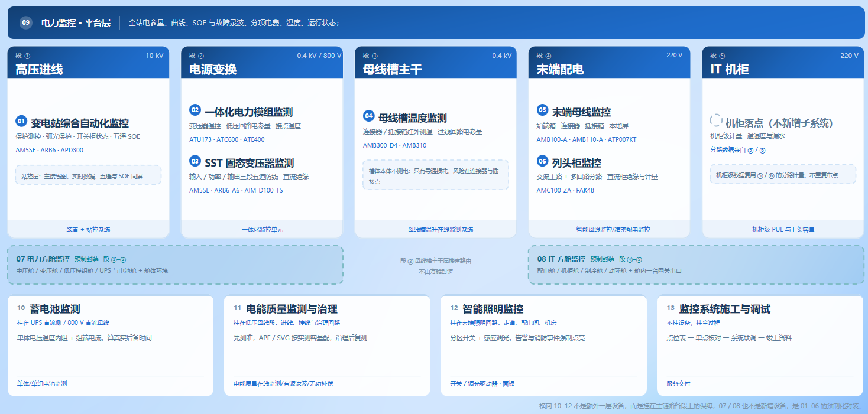
Task: Open the 一体化监控单元 footer link
Action: (x=262, y=229)
